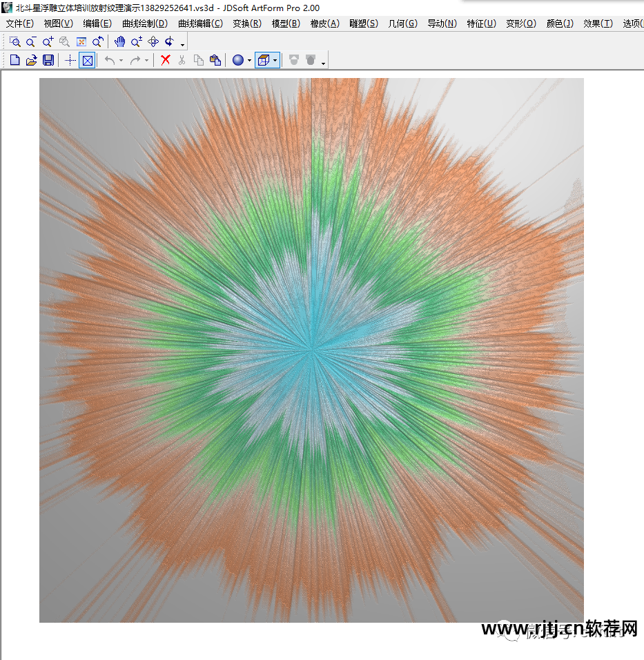Toggle the crosshair snap button
644x660 pixels.
pos(70,61)
